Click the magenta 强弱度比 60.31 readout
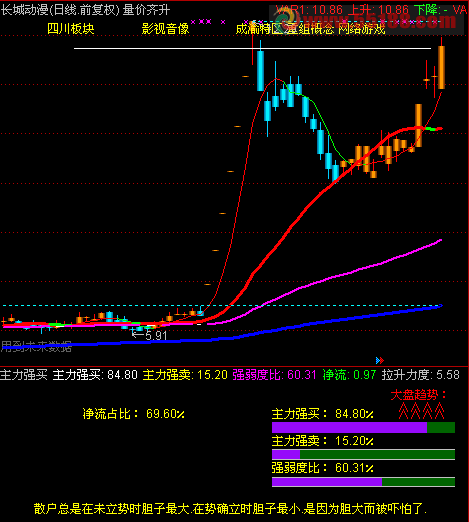469x522 pixels. coord(274,375)
